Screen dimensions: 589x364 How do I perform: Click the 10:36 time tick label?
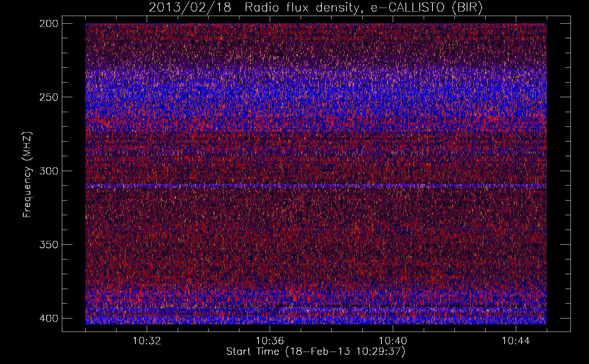(x=270, y=341)
